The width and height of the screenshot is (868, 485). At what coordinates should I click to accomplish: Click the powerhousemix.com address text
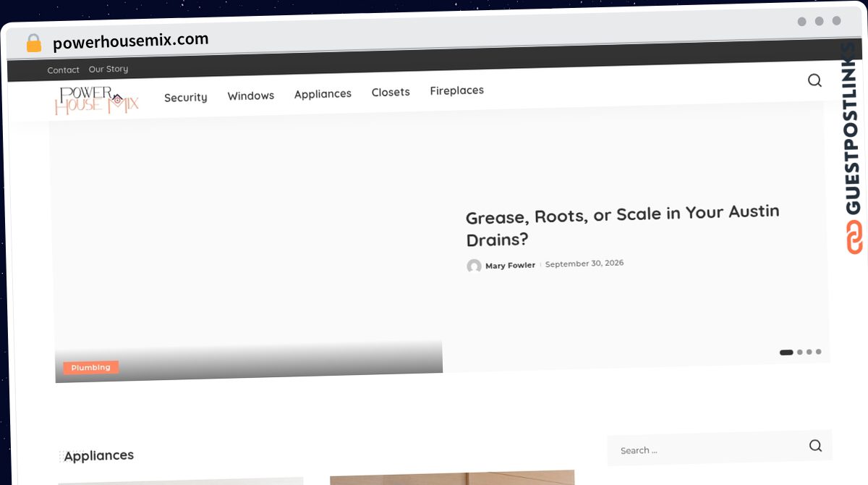pos(131,41)
